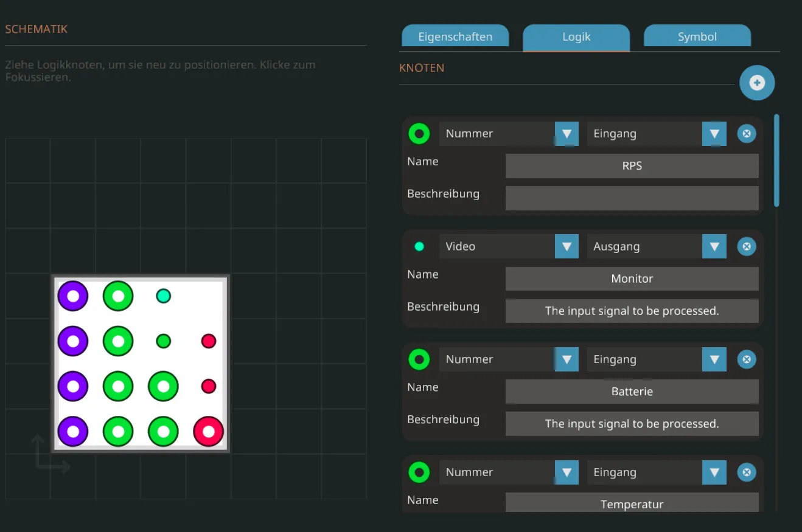
Task: Click the Name field containing RPS
Action: coord(632,166)
